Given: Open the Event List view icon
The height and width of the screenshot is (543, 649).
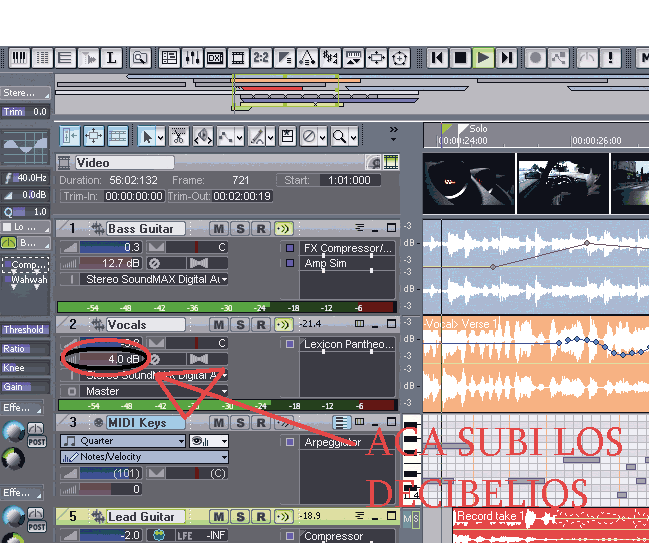Looking at the screenshot, I should 42,58.
